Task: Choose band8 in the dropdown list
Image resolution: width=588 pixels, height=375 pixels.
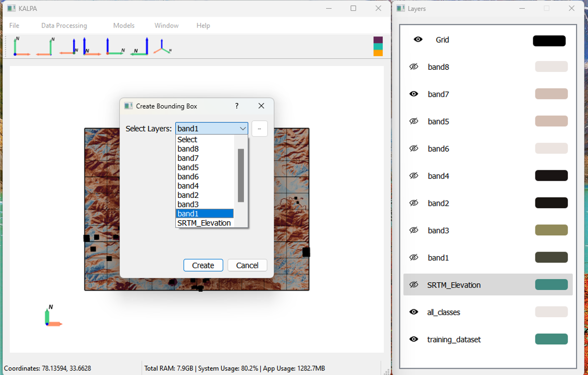Action: point(204,148)
